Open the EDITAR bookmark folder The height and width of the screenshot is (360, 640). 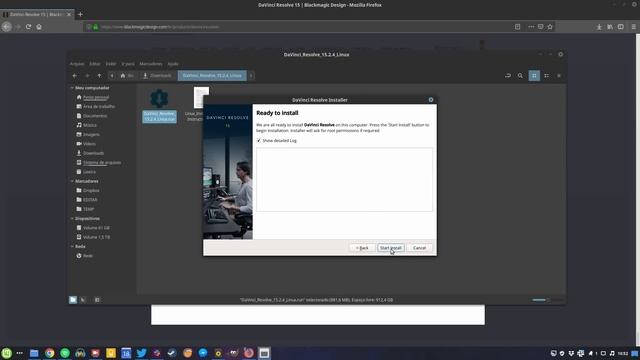tap(90, 200)
